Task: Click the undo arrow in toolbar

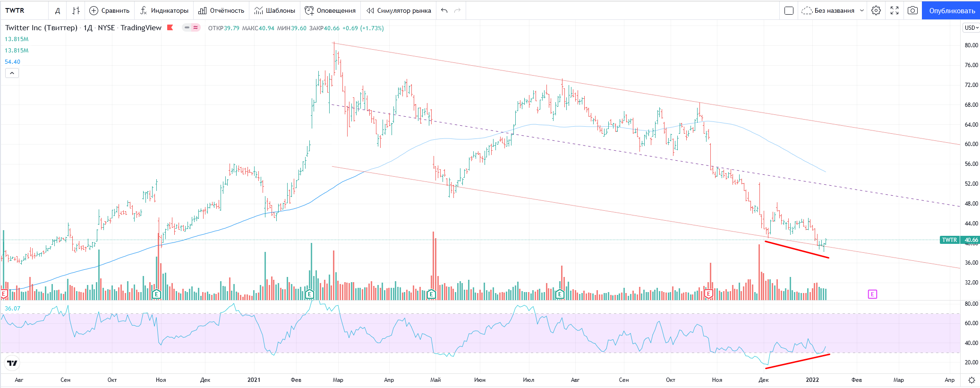Action: tap(444, 10)
